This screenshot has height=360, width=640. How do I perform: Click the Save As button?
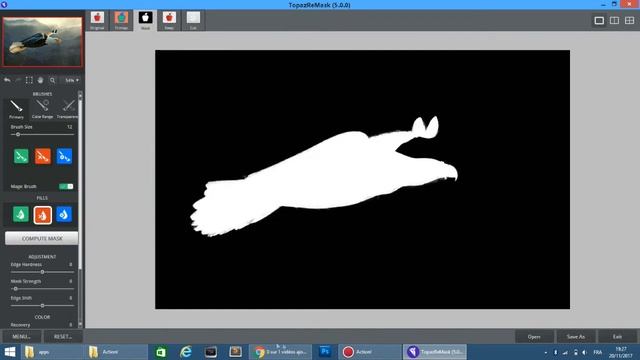click(576, 337)
